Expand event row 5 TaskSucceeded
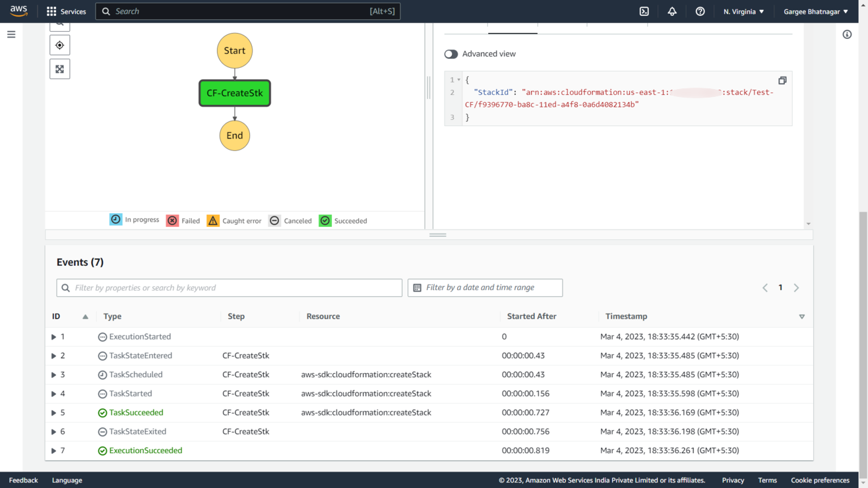 [x=54, y=413]
